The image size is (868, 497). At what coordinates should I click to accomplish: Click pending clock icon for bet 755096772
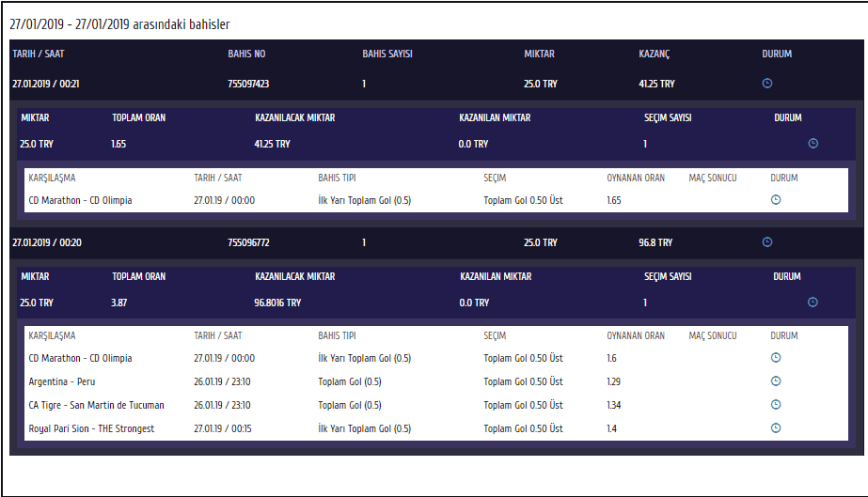pyautogui.click(x=767, y=242)
